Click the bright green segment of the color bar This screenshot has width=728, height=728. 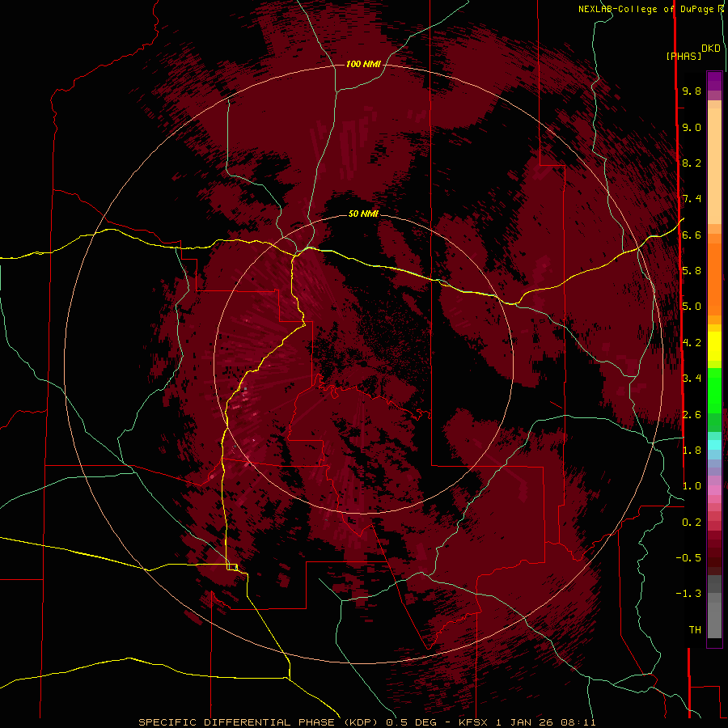pos(714,391)
